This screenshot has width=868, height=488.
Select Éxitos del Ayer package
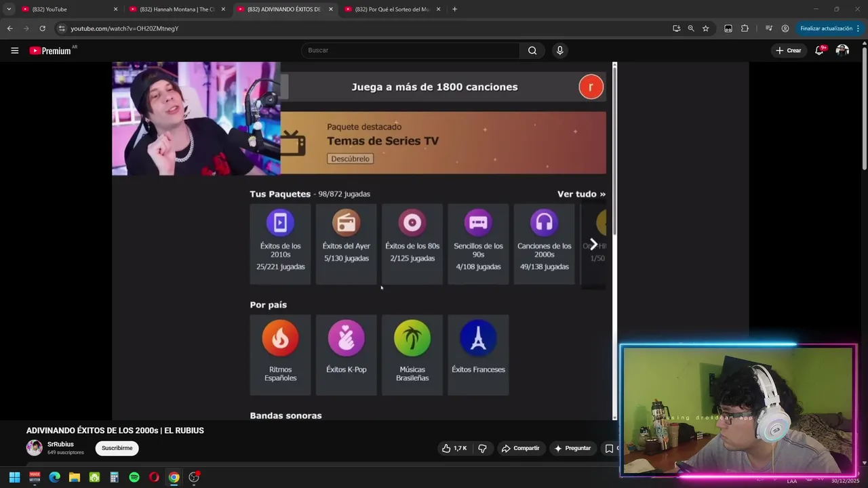click(346, 244)
